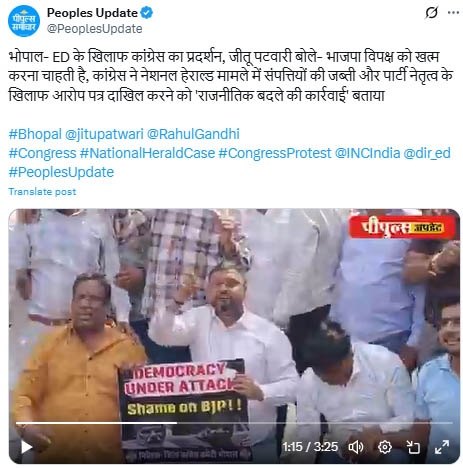Mute the video volume
Viewport: 463px width, 468px height.
coord(356,447)
